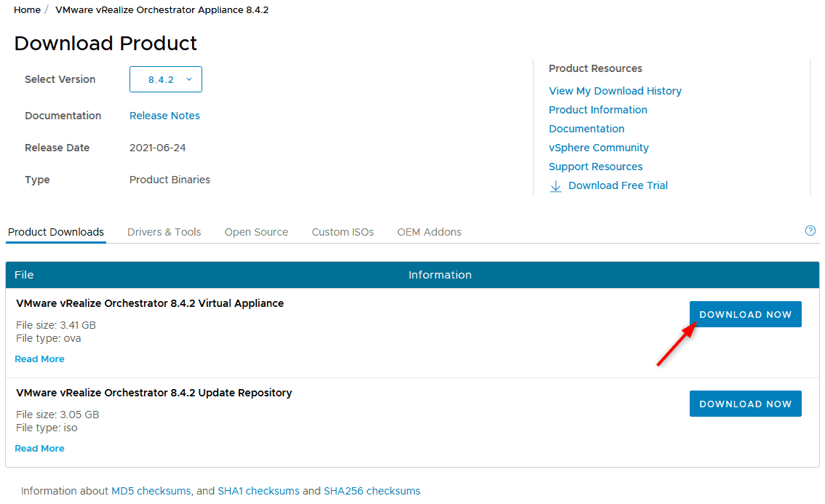Download the Virtual Appliance ova file
Image resolution: width=825 pixels, height=504 pixels.
tap(746, 314)
